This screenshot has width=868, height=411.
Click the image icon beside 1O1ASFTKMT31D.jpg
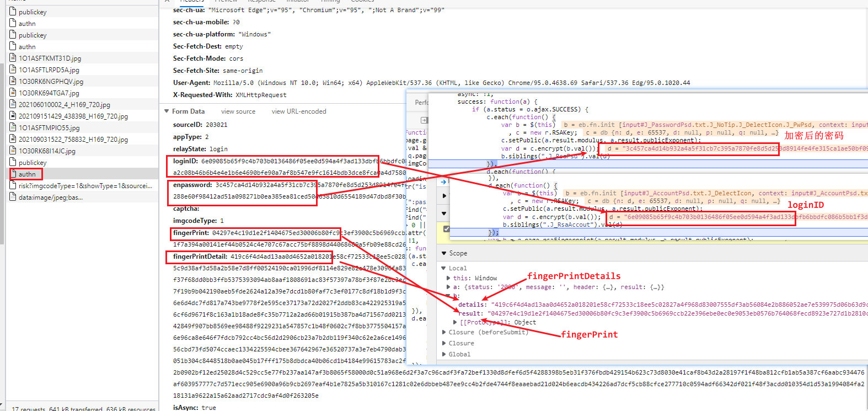(x=13, y=58)
